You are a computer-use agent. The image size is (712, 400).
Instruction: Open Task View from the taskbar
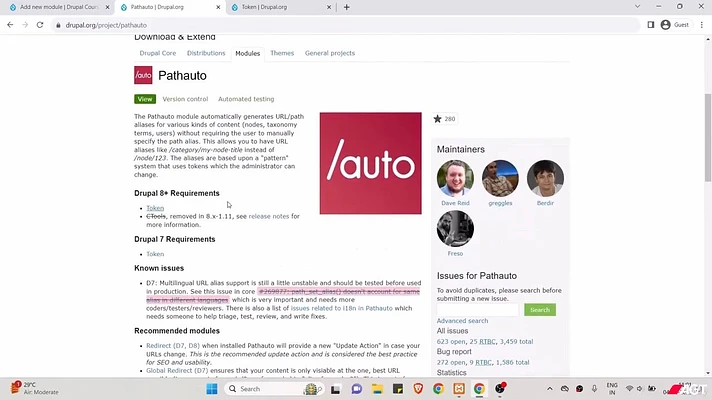pos(336,389)
